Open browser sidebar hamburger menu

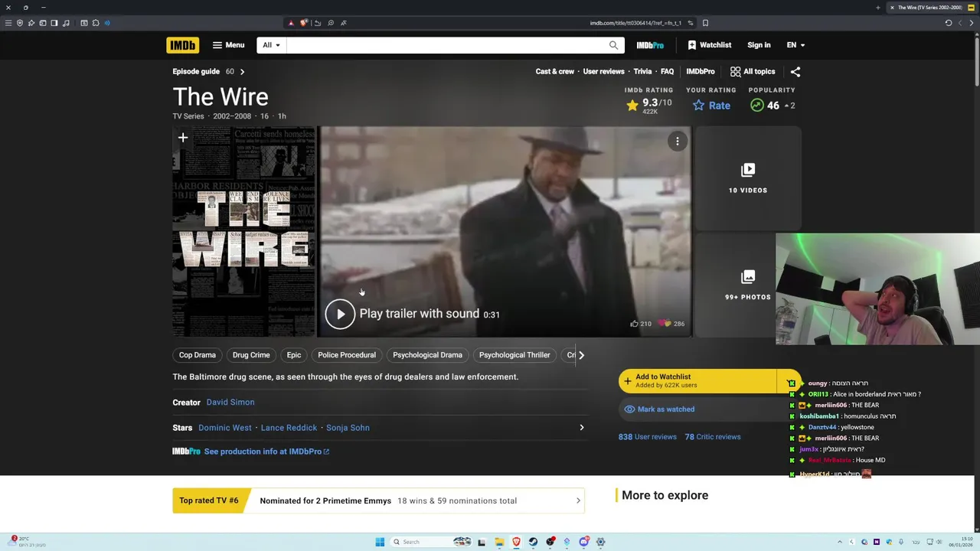click(8, 23)
